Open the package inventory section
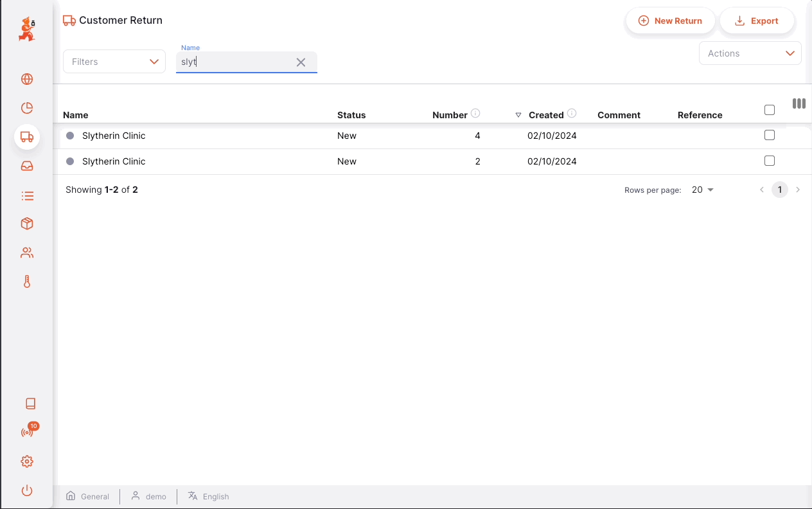 coord(26,223)
